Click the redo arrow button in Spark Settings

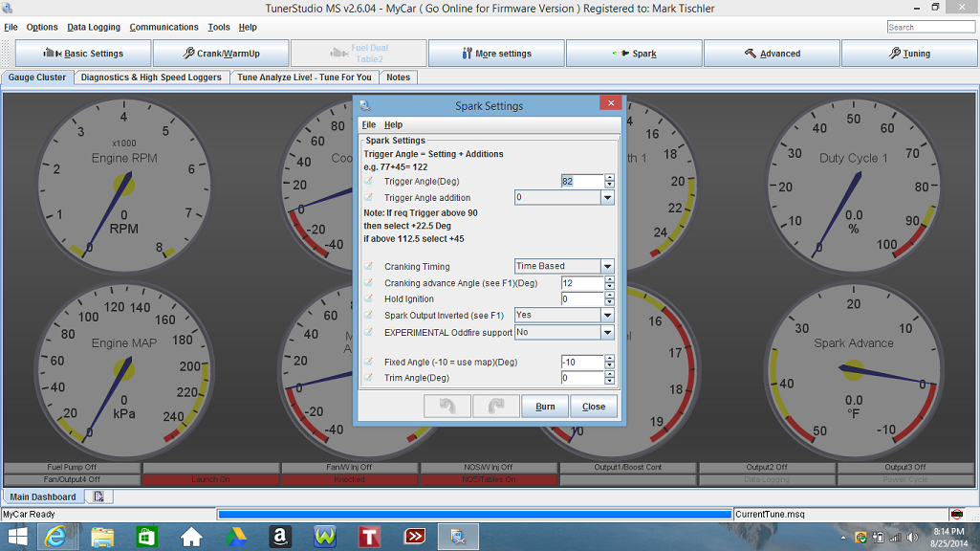[496, 407]
